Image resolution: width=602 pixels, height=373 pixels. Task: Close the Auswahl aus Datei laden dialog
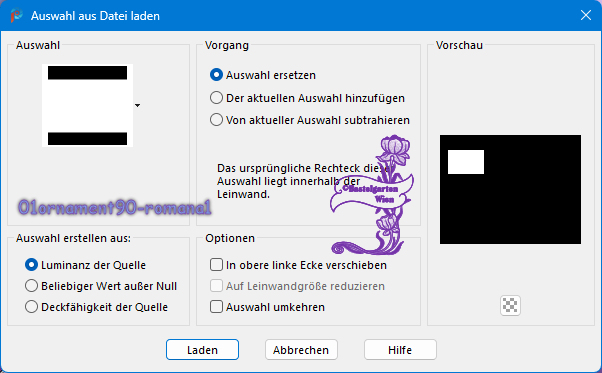585,15
